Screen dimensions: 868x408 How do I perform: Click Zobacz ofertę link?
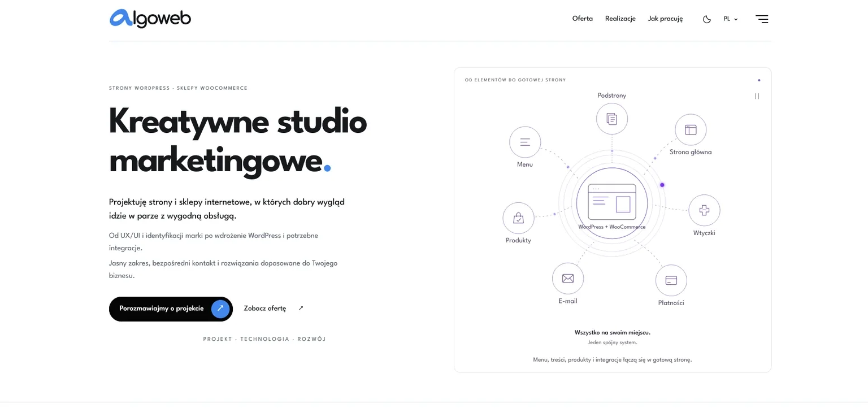pos(265,309)
